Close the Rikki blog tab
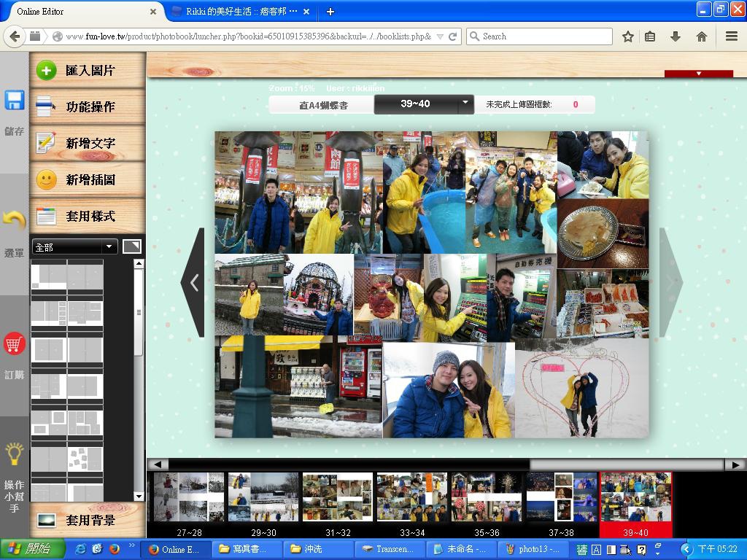 click(306, 12)
